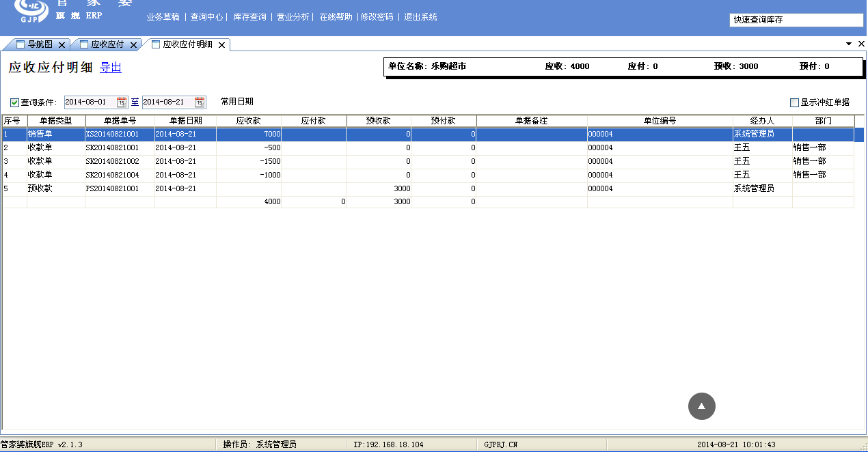Click 修改密码 in top menu
Viewport: 868px width, 452px height.
point(377,17)
